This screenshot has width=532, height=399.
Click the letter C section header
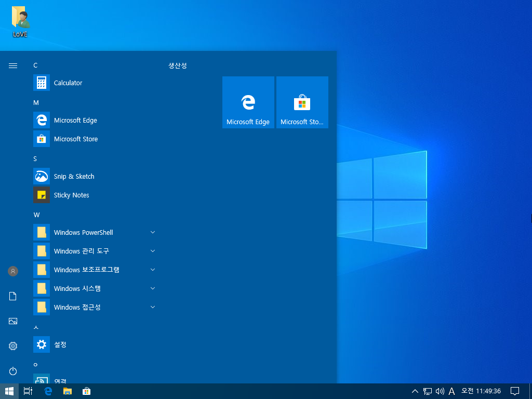(x=35, y=65)
